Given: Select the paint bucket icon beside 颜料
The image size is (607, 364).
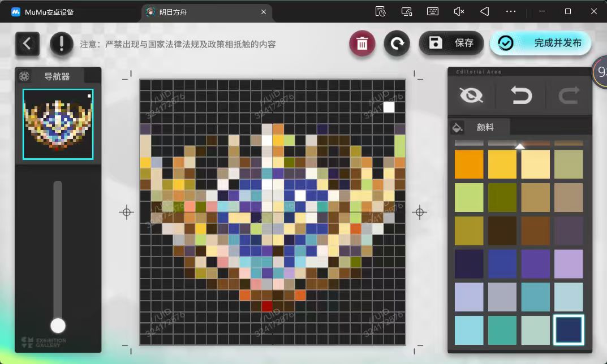Looking at the screenshot, I should tap(457, 127).
